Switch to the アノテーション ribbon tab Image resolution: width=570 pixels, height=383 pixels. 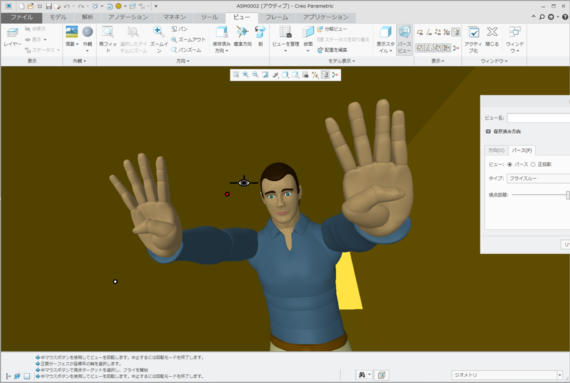point(128,17)
